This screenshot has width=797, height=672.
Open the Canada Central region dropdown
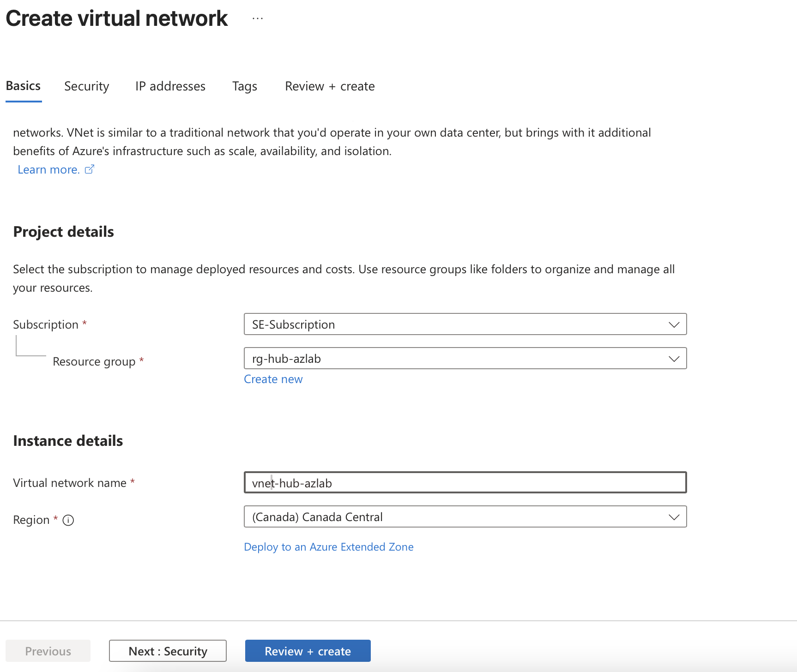465,516
